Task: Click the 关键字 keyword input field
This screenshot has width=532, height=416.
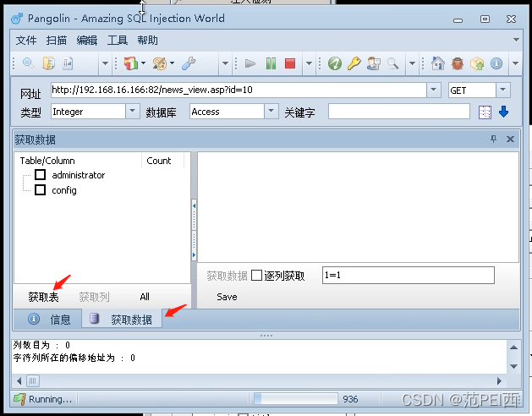Action: click(x=398, y=112)
